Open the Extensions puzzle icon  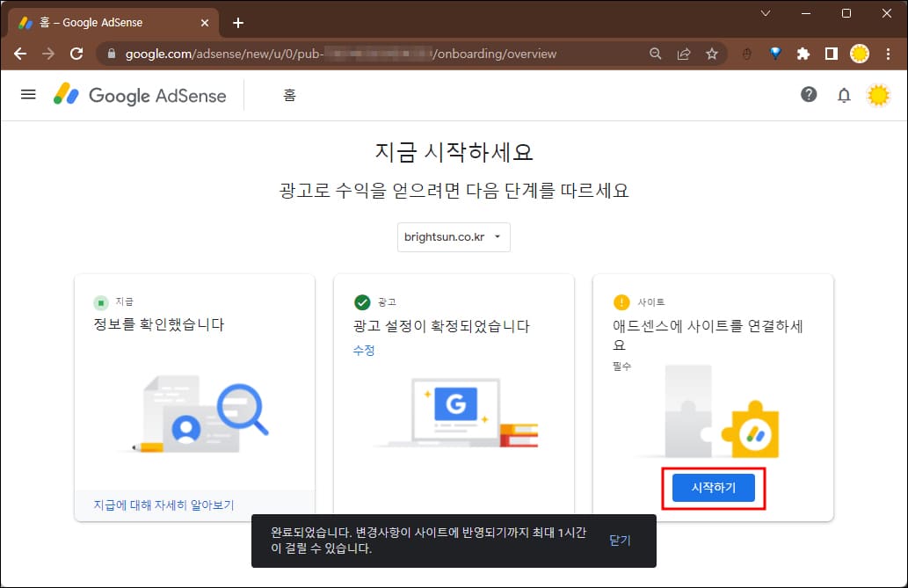point(803,54)
